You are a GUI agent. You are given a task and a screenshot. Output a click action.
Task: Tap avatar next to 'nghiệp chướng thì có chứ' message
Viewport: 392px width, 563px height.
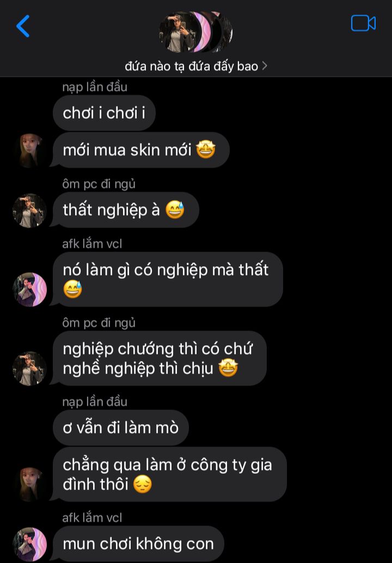(x=30, y=369)
